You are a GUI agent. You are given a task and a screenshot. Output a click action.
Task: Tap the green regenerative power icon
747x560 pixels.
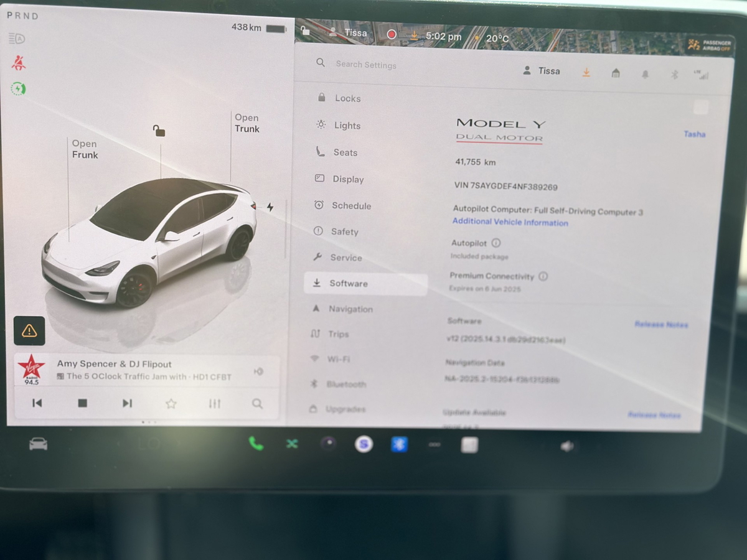[x=18, y=89]
